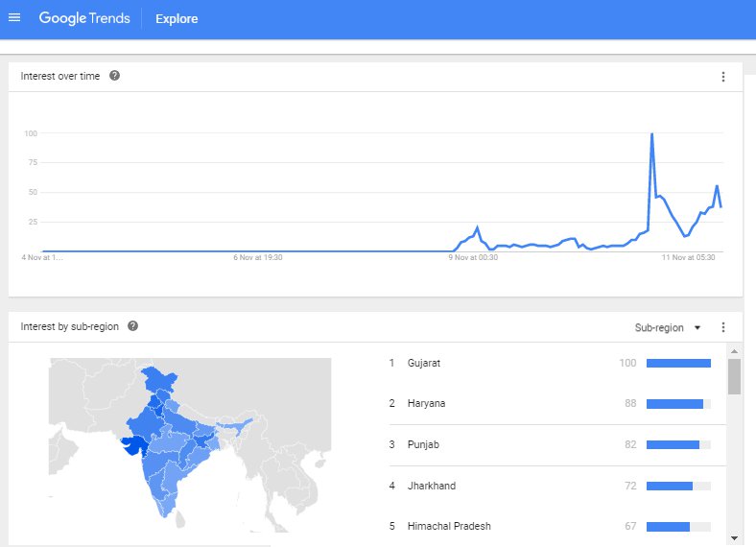
Task: Click the peak point on trend chart
Action: (x=651, y=133)
